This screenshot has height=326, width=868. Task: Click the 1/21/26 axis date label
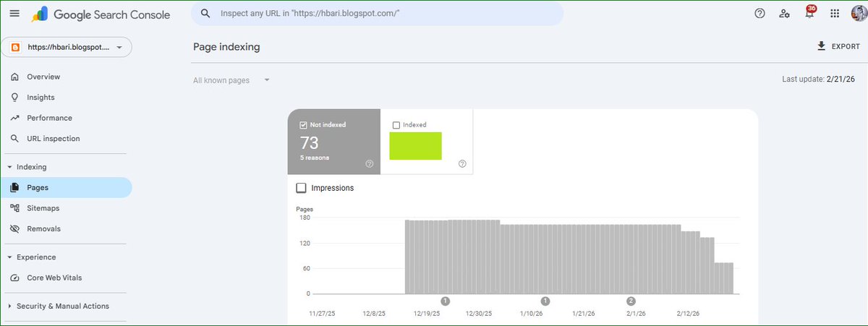pos(583,314)
